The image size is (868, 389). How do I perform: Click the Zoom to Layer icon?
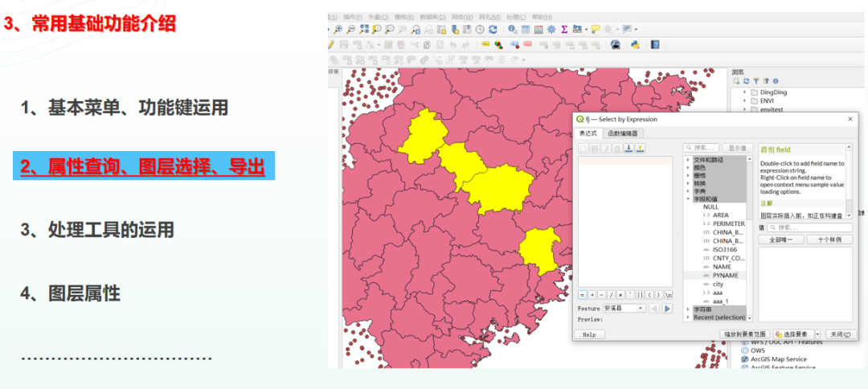[390, 29]
